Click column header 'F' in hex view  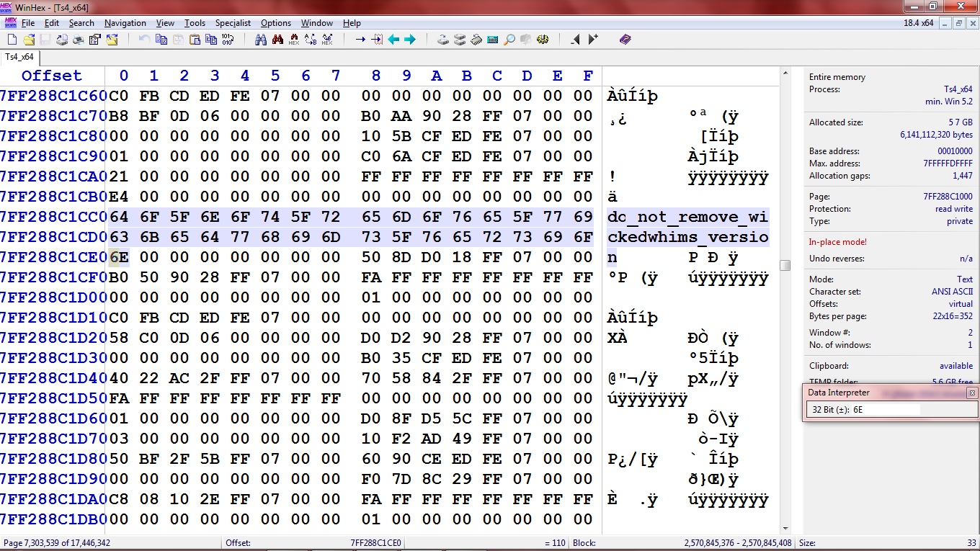tap(588, 76)
